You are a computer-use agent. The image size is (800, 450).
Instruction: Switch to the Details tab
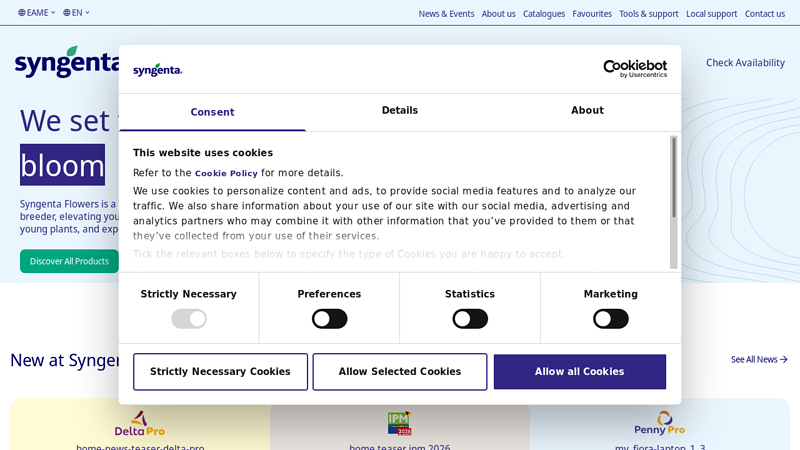399,111
